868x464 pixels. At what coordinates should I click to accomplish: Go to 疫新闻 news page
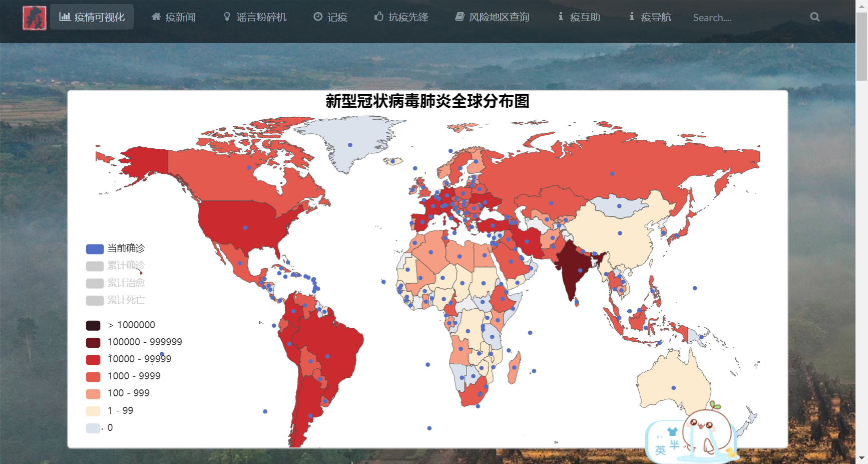(x=174, y=17)
